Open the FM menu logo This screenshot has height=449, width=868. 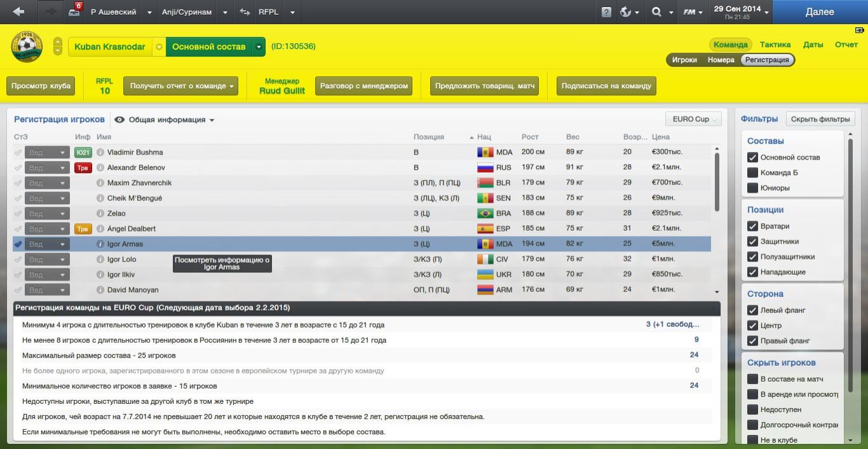tap(689, 12)
